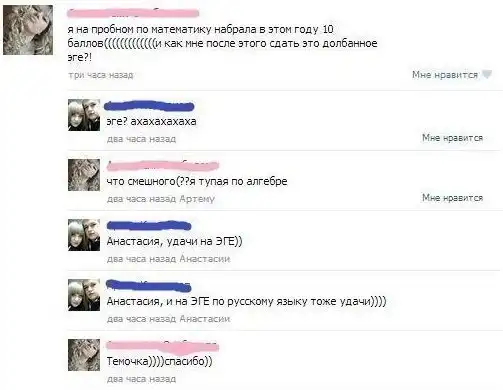Open the blue-redacted name above 'эге? ахахахахаха'
Image resolution: width=503 pixels, height=390 pixels.
pos(149,106)
